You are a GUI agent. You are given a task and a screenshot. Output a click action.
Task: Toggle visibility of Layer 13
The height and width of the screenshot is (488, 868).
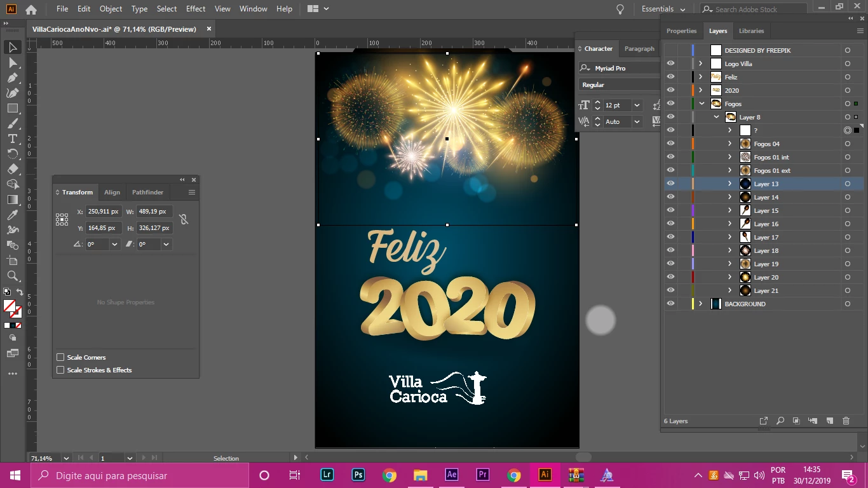(x=670, y=184)
